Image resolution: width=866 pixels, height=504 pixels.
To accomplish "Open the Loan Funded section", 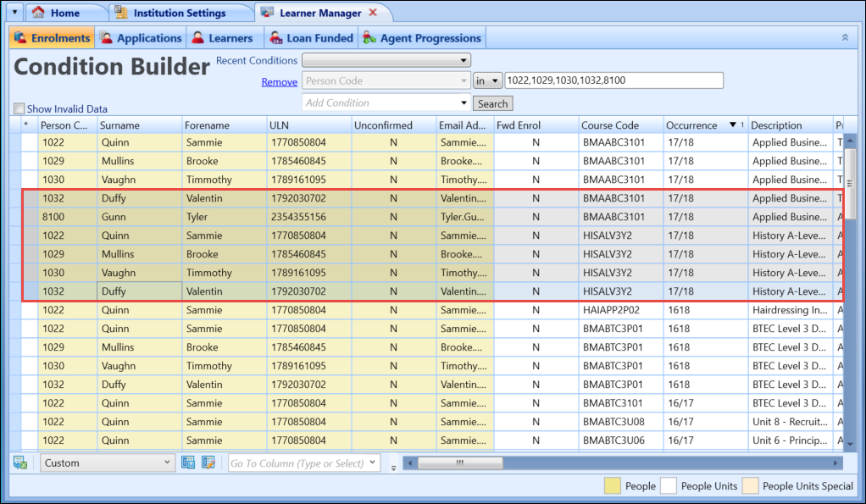I will click(x=312, y=38).
